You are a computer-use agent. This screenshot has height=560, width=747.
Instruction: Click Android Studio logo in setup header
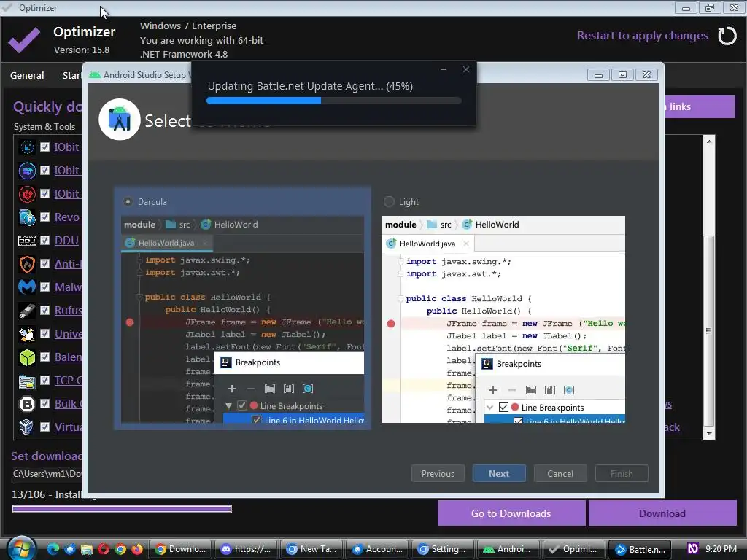point(120,120)
